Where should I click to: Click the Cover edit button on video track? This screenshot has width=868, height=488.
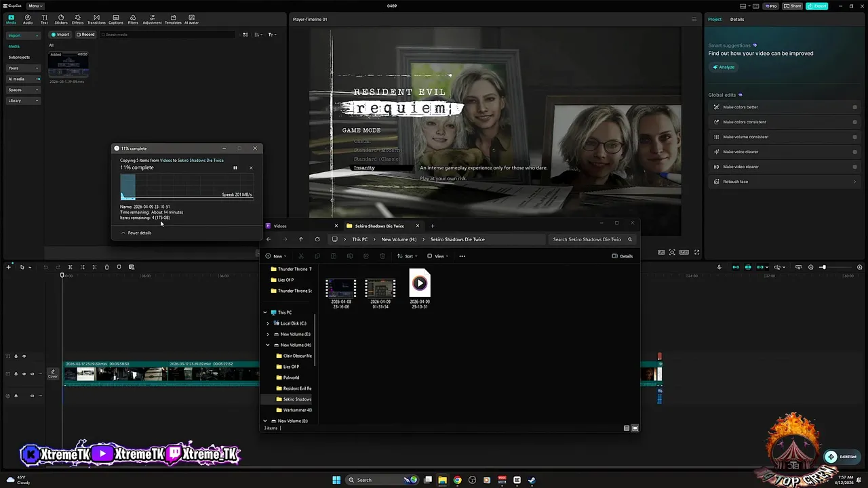[53, 373]
